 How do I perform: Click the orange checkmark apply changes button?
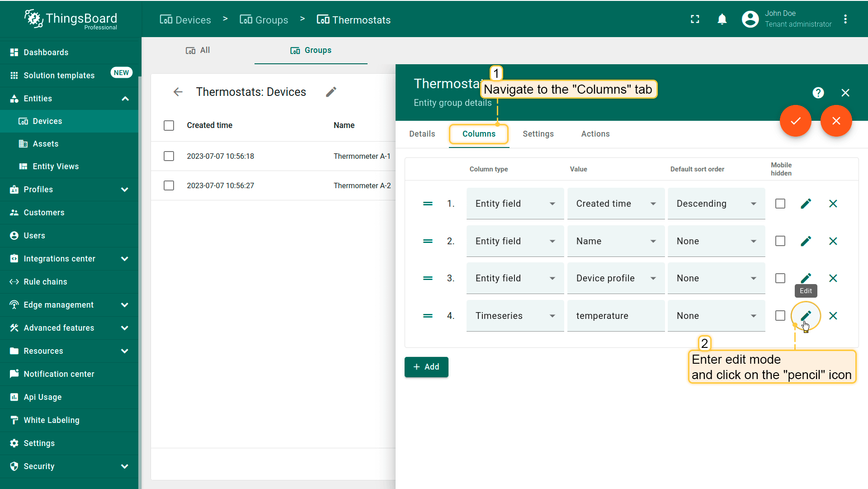(795, 121)
